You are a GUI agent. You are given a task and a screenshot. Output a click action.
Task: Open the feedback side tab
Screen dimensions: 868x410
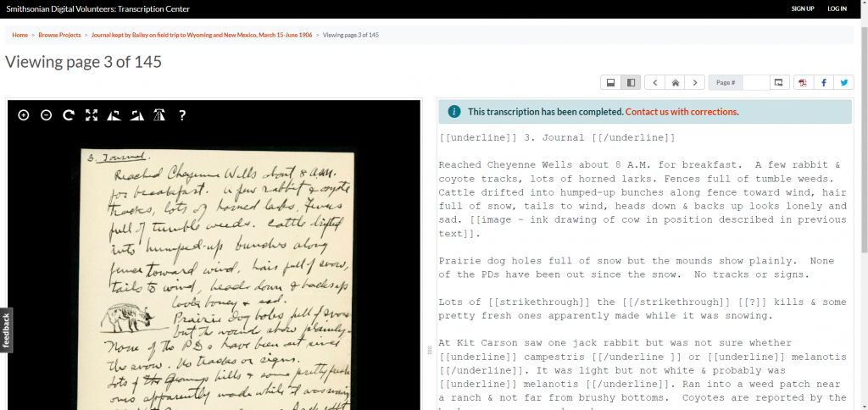6,330
